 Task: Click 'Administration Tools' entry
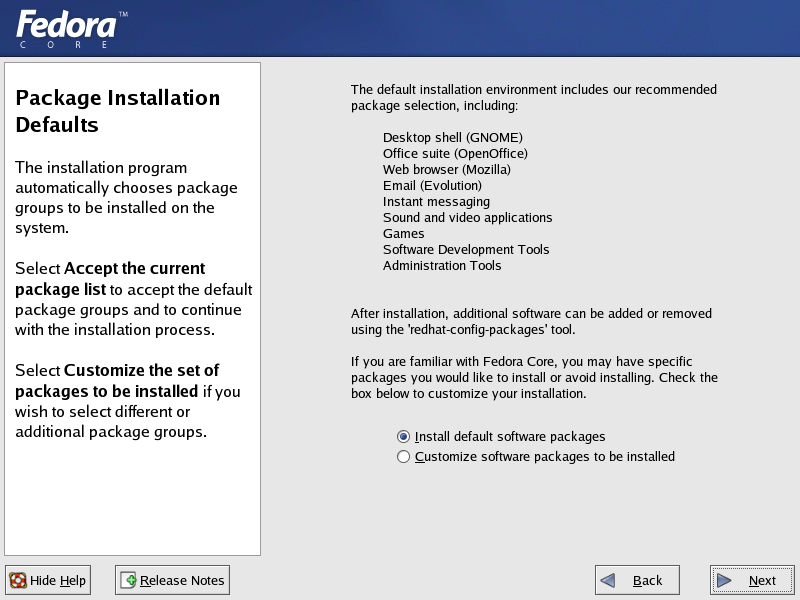(442, 265)
